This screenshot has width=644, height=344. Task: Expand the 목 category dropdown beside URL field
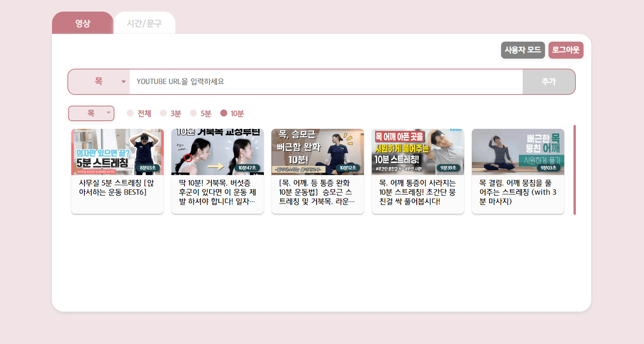pos(99,82)
